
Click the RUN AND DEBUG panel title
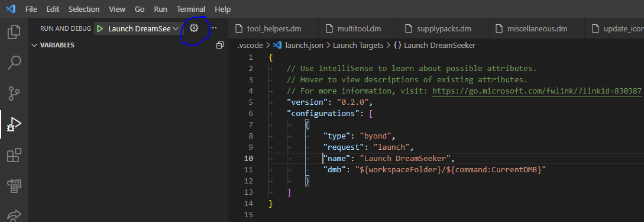click(x=65, y=28)
